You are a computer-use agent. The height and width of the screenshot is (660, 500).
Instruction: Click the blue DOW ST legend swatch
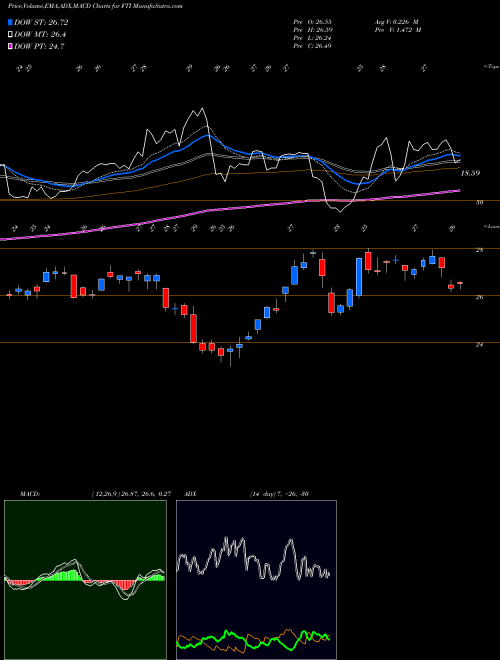(11, 22)
